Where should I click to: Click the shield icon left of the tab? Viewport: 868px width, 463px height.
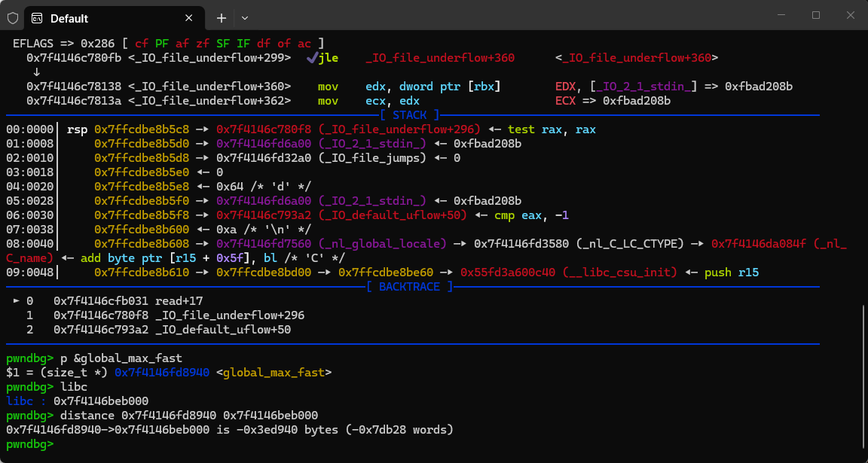[x=13, y=18]
